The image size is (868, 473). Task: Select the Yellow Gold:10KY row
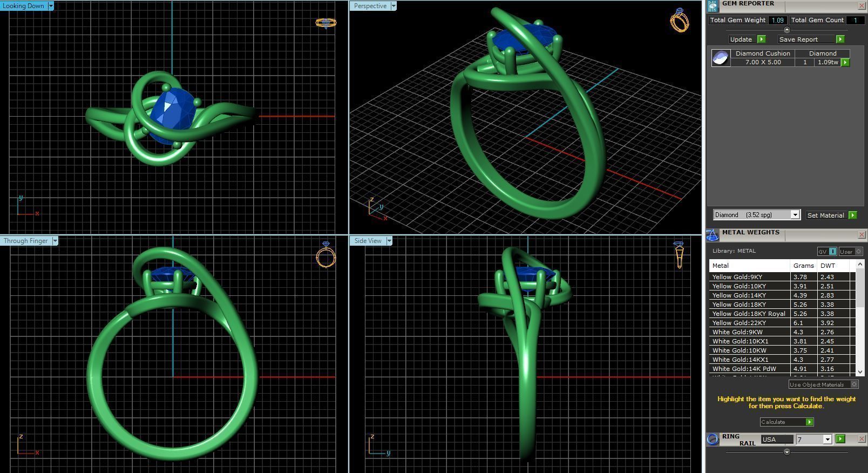[782, 286]
